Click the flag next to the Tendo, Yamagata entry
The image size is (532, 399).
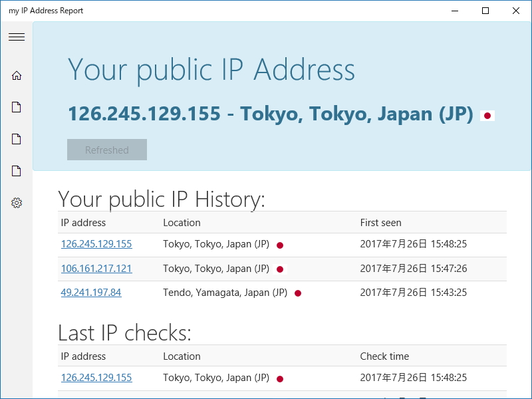pos(297,293)
